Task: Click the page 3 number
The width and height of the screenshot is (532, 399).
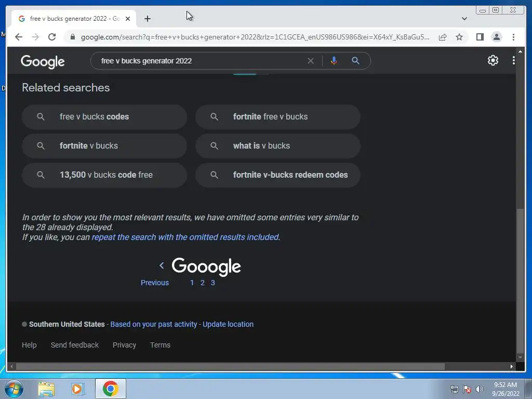Action: 212,283
